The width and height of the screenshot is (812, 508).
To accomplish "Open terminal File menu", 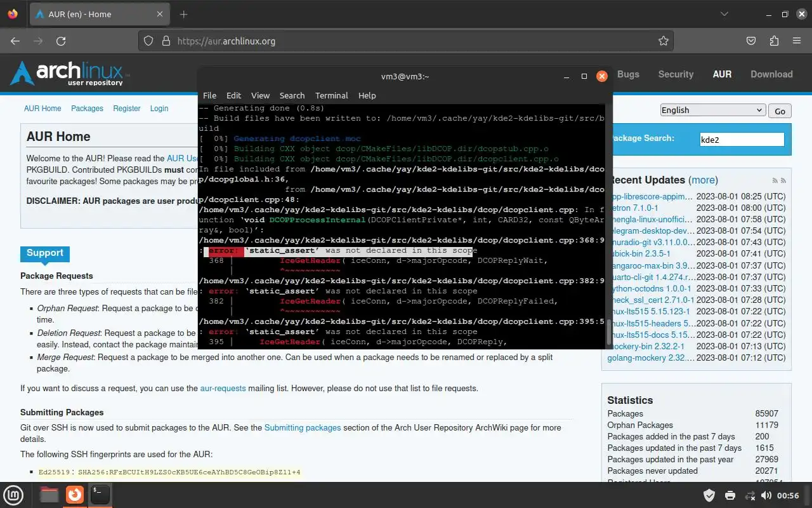I will pyautogui.click(x=209, y=95).
